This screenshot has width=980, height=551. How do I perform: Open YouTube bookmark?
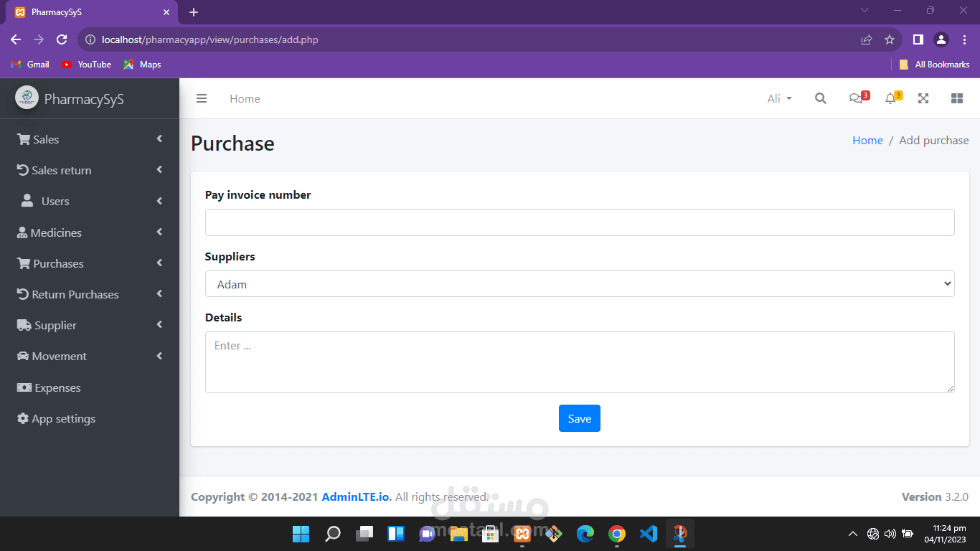click(86, 65)
